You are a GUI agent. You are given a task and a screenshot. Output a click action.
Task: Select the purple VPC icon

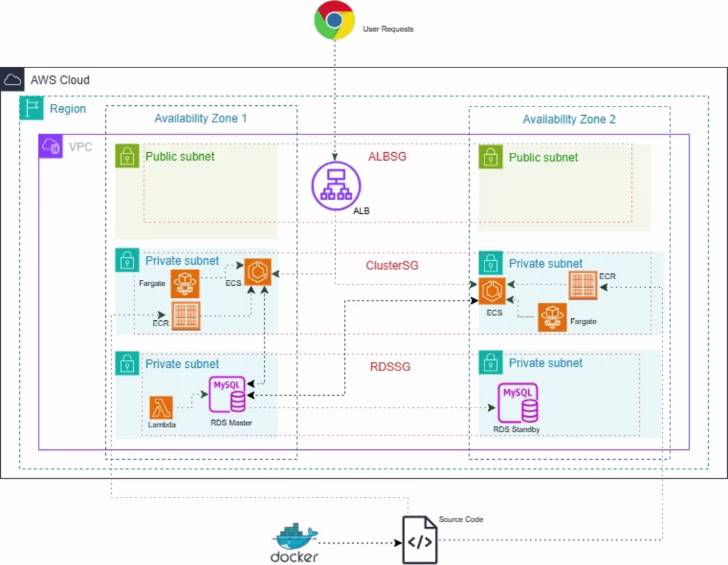click(50, 146)
